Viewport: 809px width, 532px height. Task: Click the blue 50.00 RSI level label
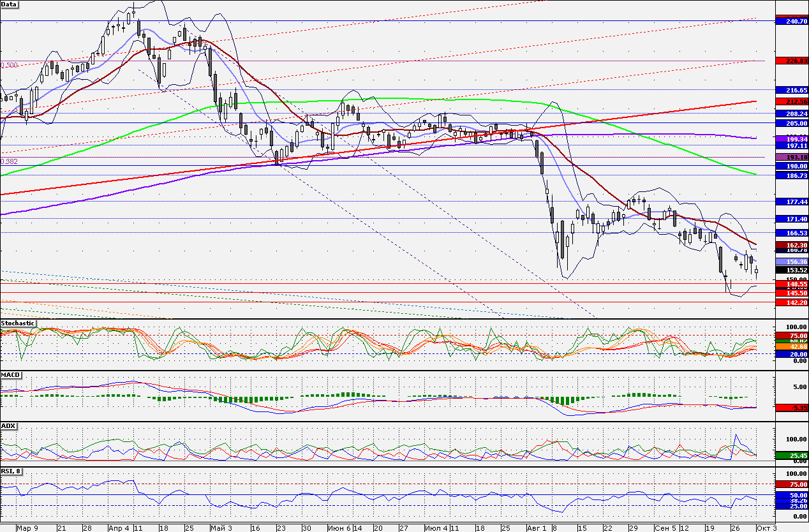click(790, 495)
